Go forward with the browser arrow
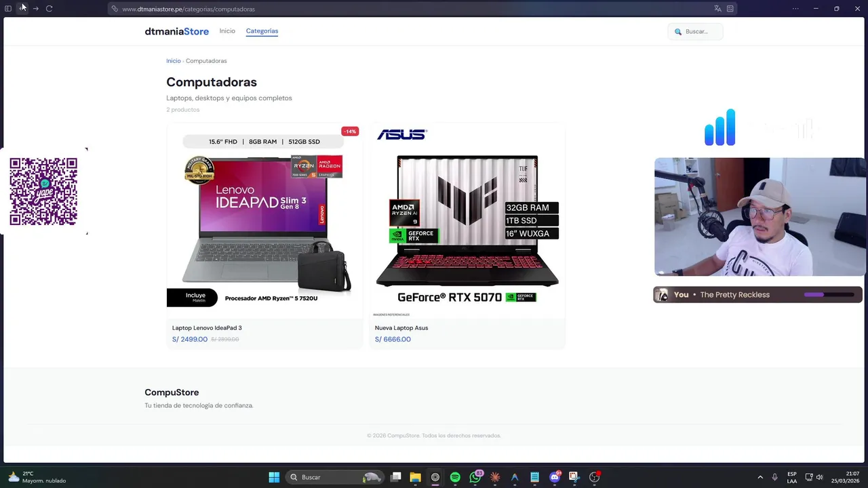The image size is (868, 488). pyautogui.click(x=36, y=9)
